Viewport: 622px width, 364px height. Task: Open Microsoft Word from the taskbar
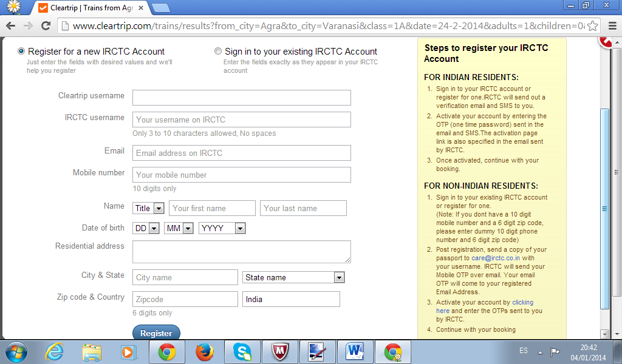pyautogui.click(x=355, y=352)
